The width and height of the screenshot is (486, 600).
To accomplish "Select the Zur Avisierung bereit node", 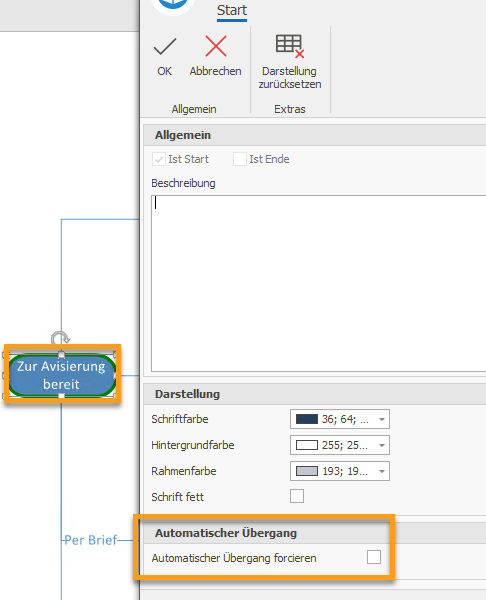I will 62,375.
